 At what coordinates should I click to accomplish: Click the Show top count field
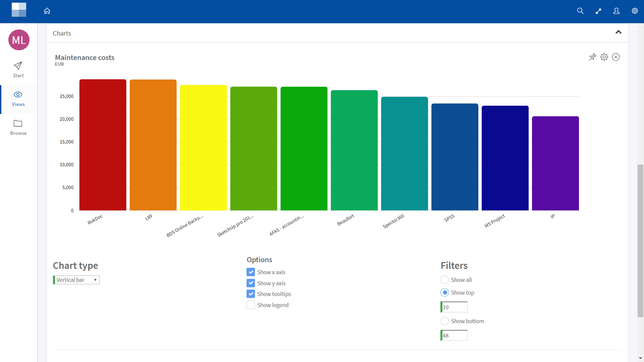454,307
